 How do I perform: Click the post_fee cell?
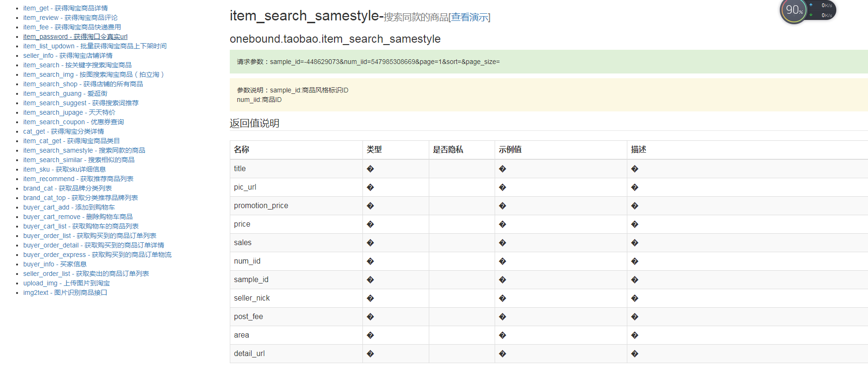(296, 317)
